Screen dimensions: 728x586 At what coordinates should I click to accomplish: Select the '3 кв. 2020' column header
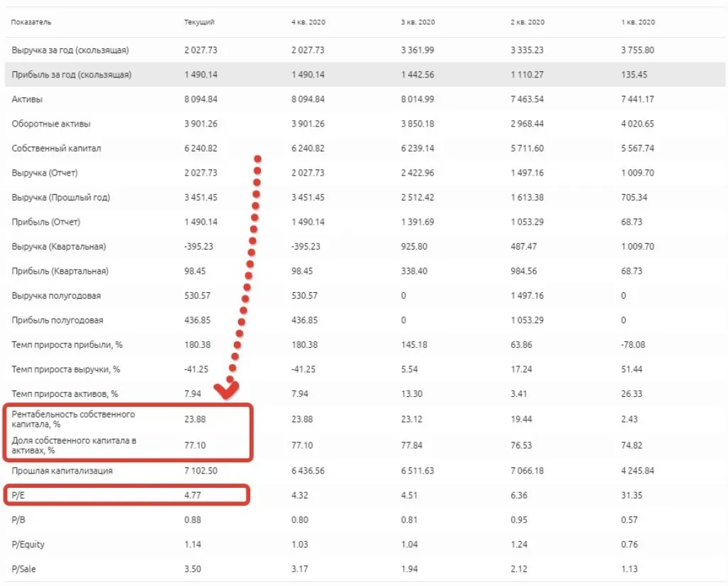click(417, 23)
